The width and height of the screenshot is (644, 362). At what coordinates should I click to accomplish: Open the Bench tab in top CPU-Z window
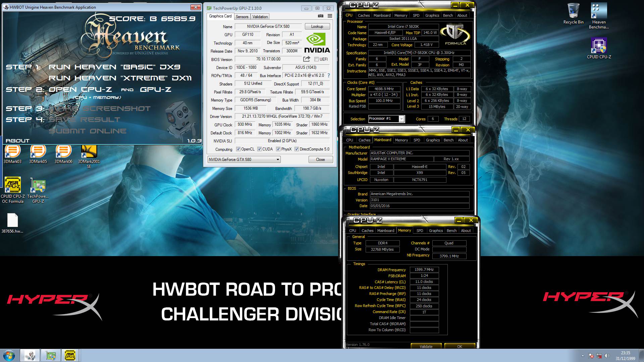click(x=448, y=15)
